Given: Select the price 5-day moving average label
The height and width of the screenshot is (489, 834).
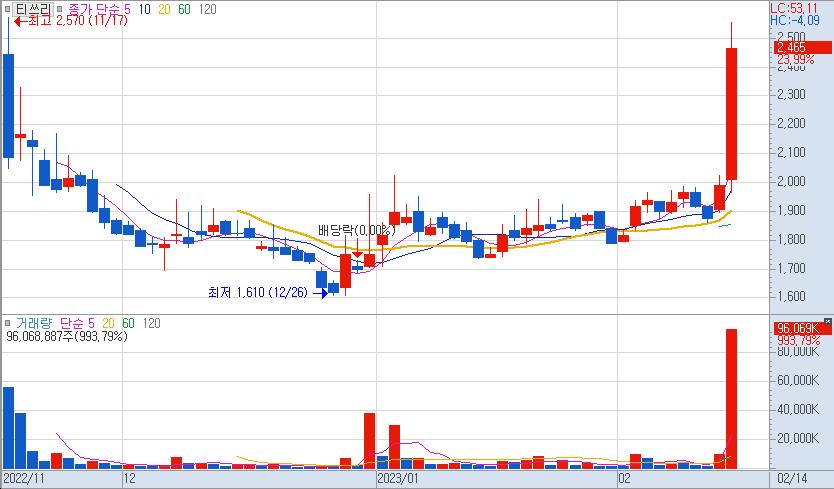Looking at the screenshot, I should [127, 9].
